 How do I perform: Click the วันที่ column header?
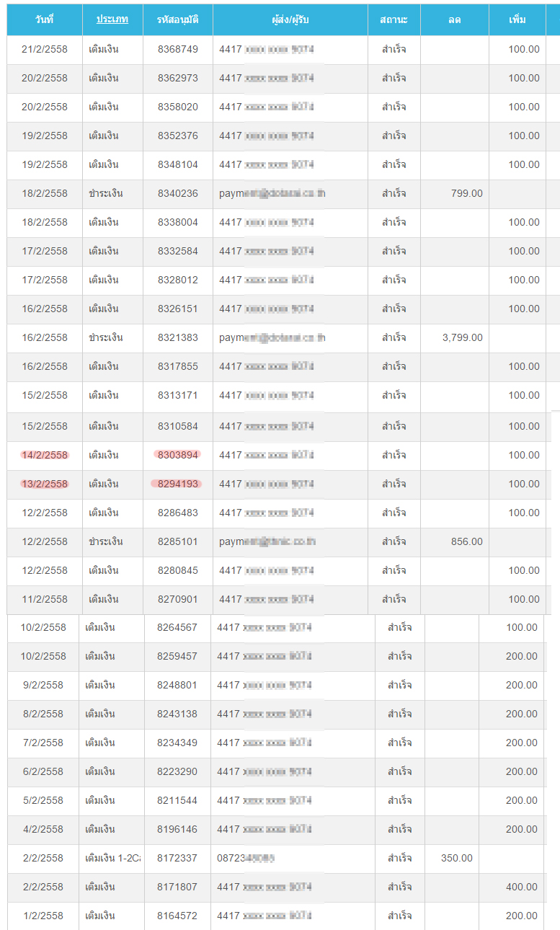(44, 19)
